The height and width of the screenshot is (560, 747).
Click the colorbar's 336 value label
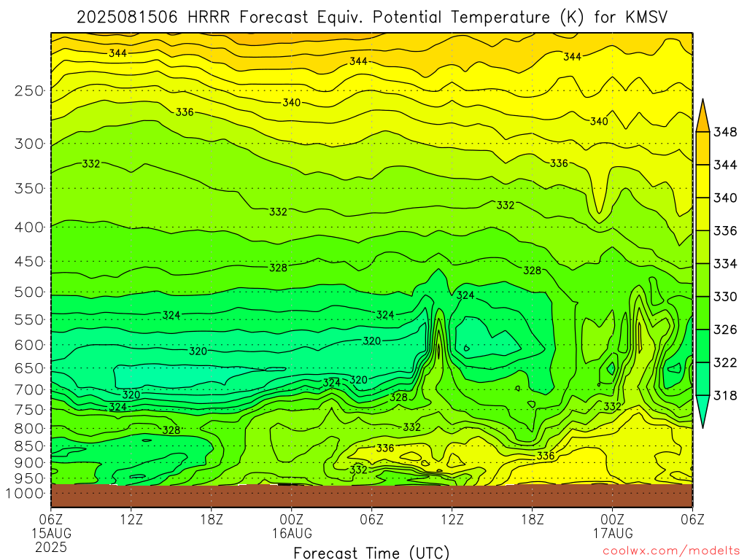click(725, 231)
